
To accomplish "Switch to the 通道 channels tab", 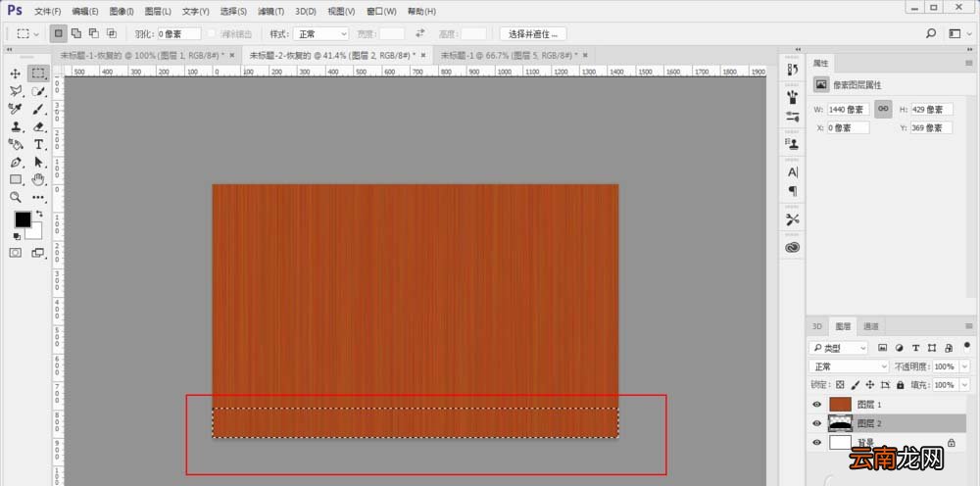I will pyautogui.click(x=870, y=326).
